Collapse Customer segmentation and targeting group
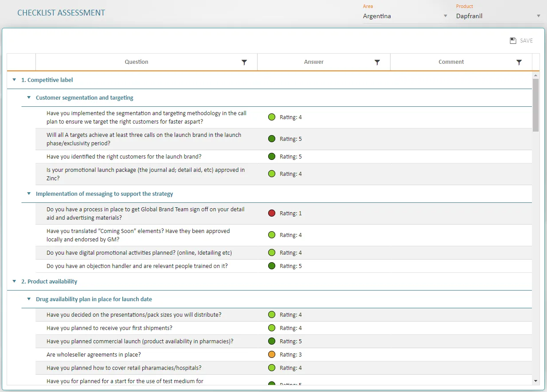547x392 pixels. click(x=29, y=98)
